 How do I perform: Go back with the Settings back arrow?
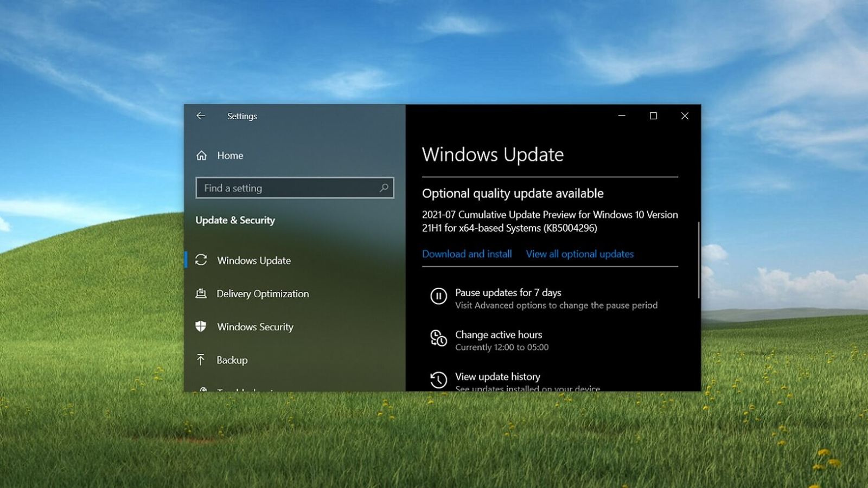201,116
